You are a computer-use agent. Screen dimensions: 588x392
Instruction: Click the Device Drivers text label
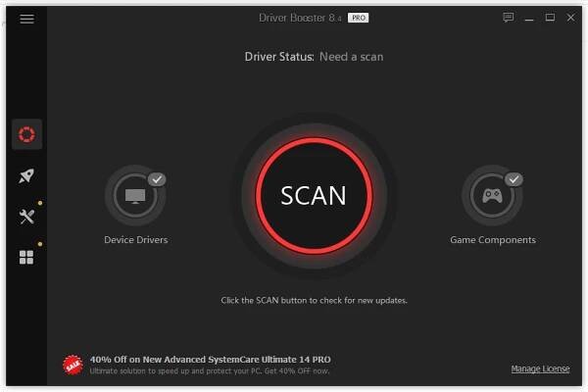(136, 240)
